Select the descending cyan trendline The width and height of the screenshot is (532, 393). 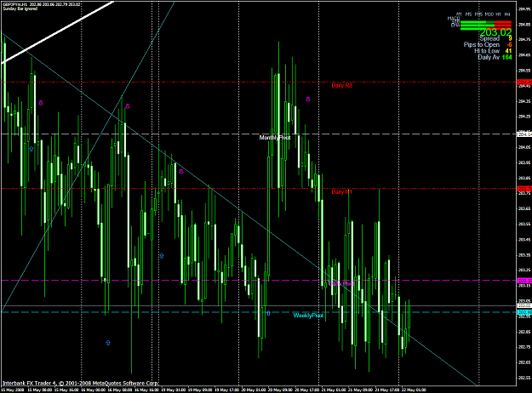pyautogui.click(x=239, y=209)
